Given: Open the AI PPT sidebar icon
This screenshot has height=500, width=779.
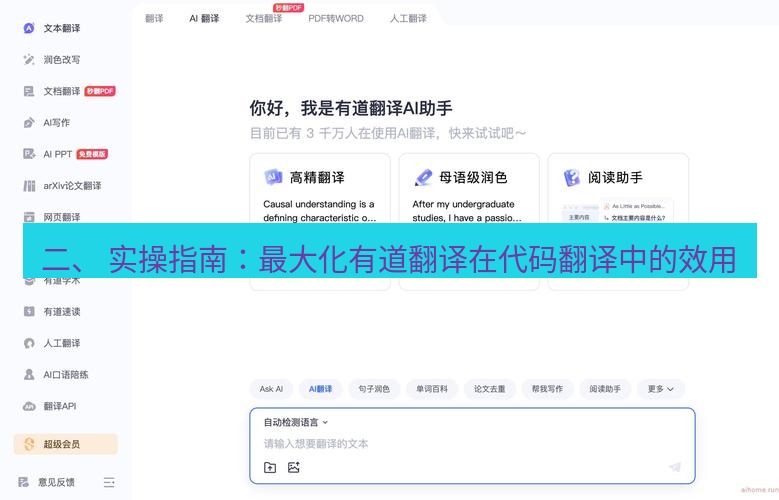Looking at the screenshot, I should pos(29,154).
